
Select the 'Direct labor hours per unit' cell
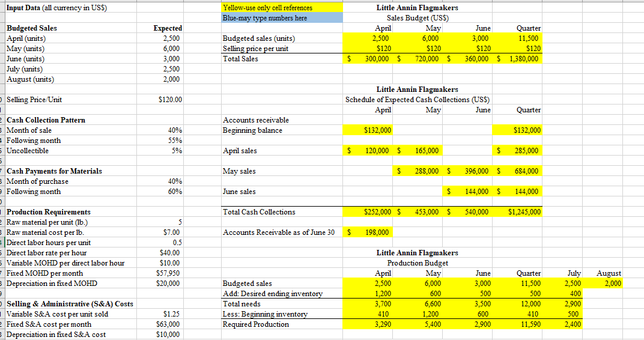(x=71, y=243)
